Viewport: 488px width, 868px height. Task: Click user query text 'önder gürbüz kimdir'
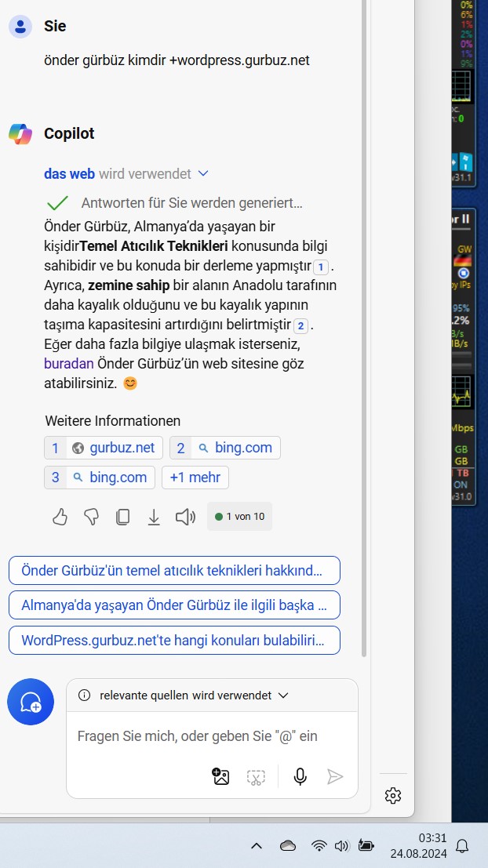click(105, 60)
